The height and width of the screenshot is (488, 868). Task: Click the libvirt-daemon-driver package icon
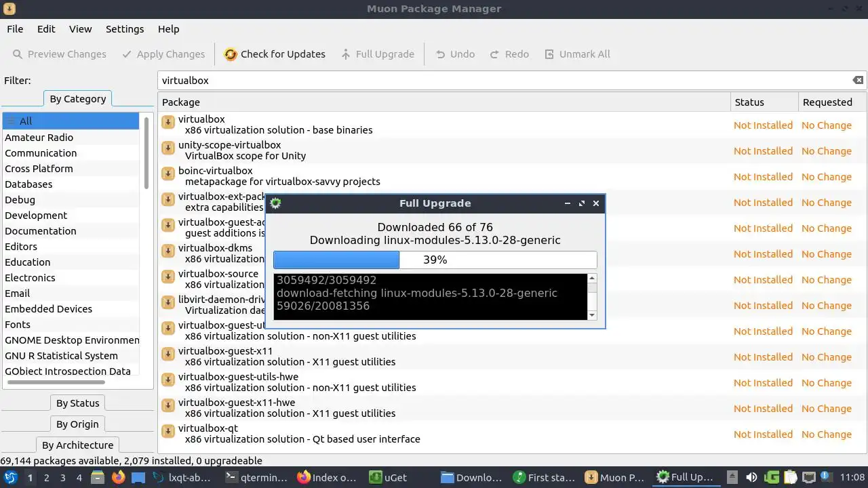coord(167,302)
